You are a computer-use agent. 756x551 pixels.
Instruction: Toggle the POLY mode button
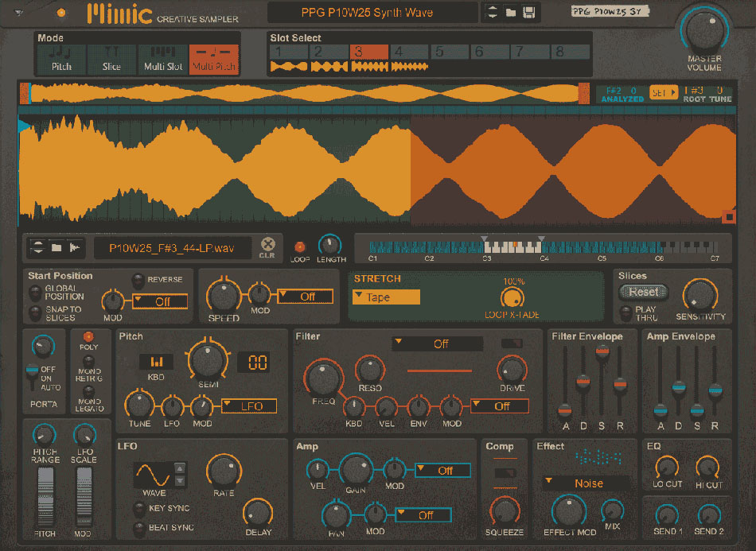click(x=88, y=336)
